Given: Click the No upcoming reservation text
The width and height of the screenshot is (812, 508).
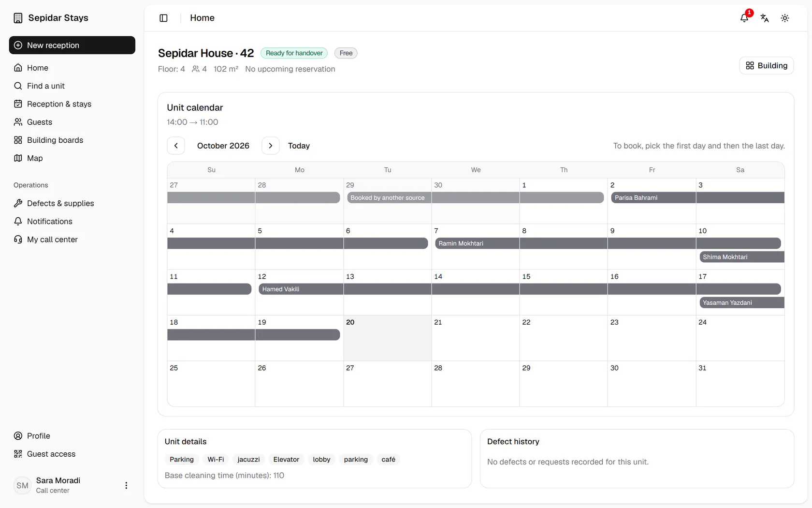Looking at the screenshot, I should click(x=290, y=69).
